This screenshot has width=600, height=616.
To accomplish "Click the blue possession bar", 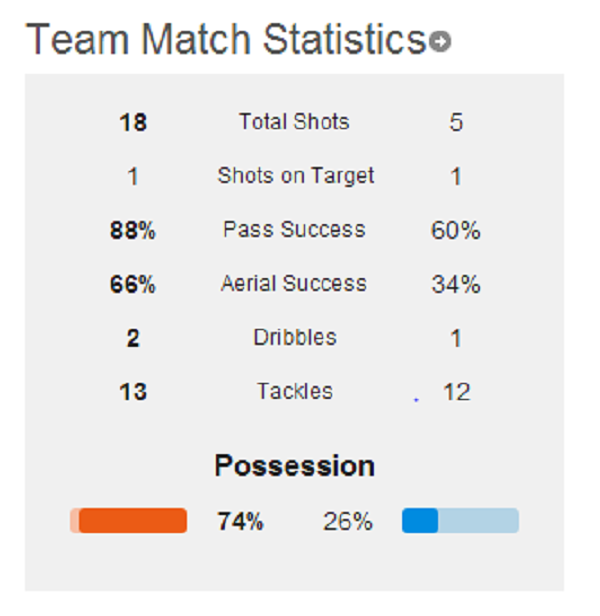I will (460, 521).
